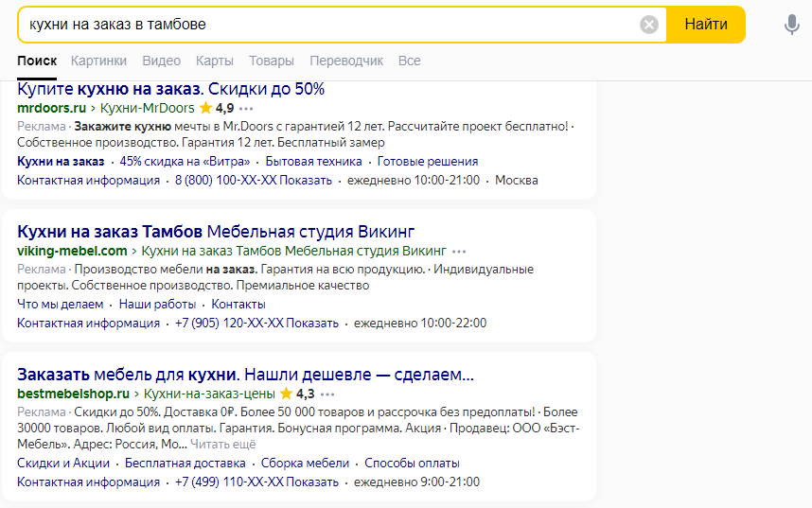The width and height of the screenshot is (812, 508).
Task: Open the Кухни-MrDoors breadcrumb link
Action: coord(147,108)
